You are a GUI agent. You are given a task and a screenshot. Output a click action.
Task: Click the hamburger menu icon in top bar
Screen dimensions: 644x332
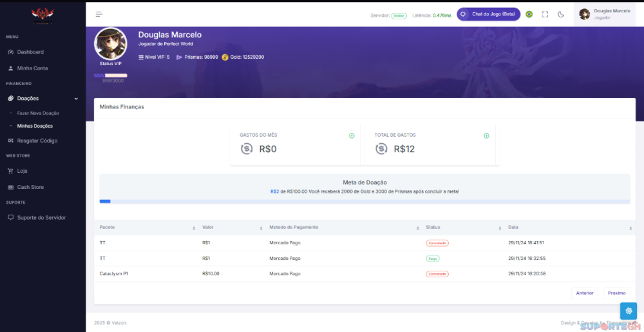tap(99, 14)
